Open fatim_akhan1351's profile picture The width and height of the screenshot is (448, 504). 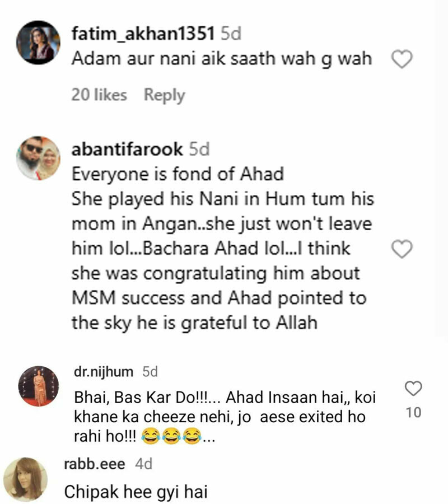(x=38, y=44)
